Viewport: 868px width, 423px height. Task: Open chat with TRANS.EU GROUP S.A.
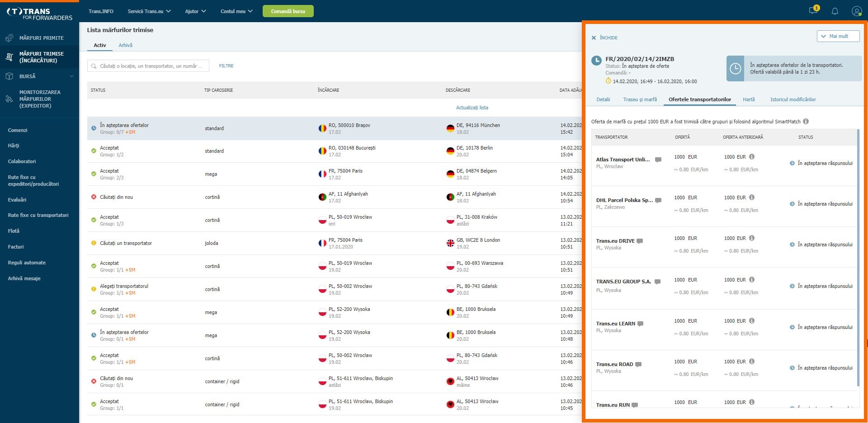[x=657, y=282]
